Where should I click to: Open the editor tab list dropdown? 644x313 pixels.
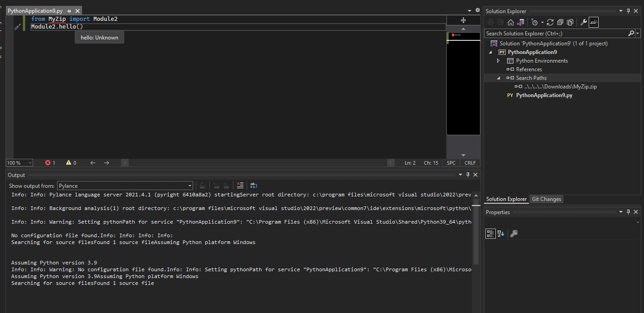470,10
